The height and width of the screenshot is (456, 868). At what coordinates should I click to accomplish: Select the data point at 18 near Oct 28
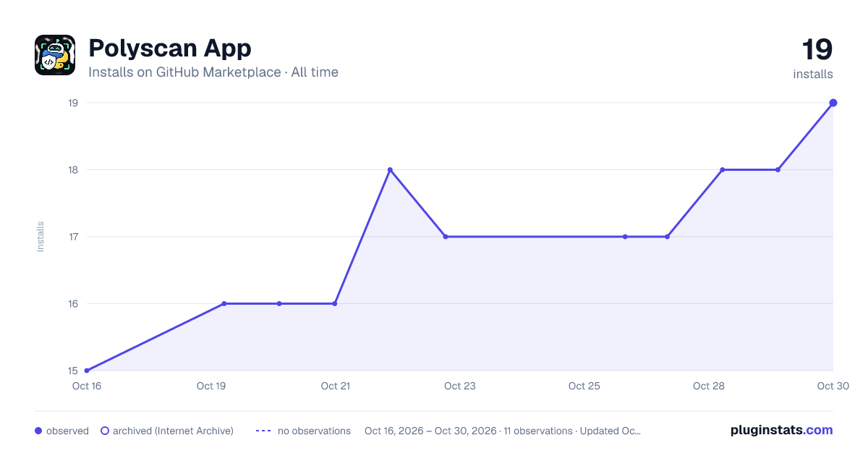click(x=722, y=170)
